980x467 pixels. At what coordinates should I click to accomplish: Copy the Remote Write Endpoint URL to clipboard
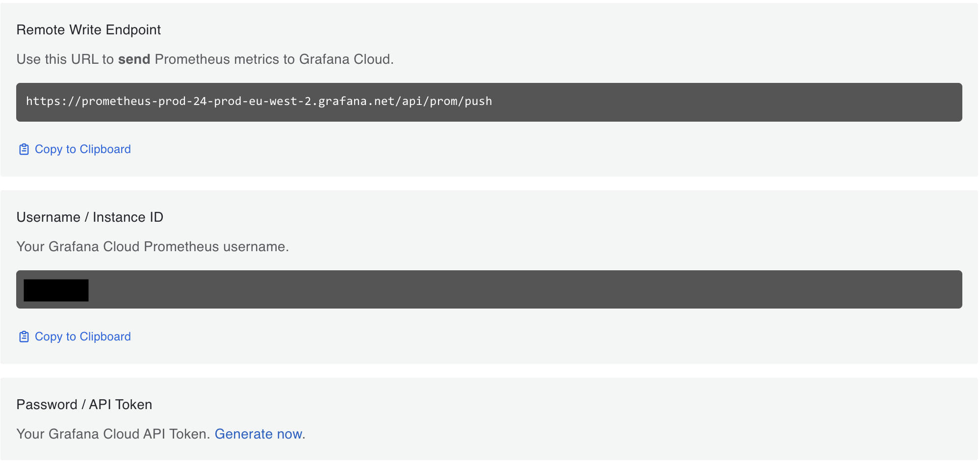tap(75, 149)
